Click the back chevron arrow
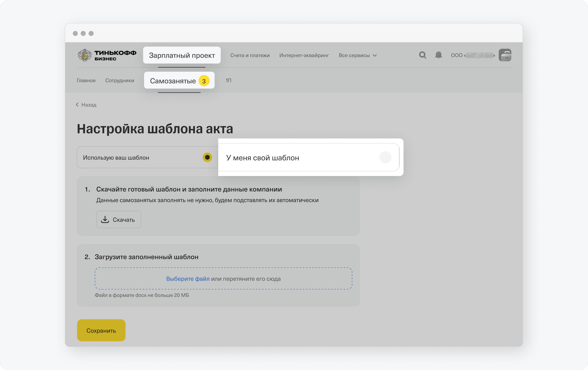The width and height of the screenshot is (588, 370). coord(77,105)
